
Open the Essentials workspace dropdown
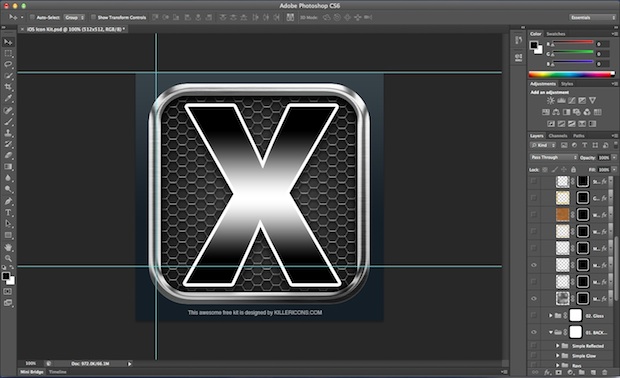tap(593, 17)
